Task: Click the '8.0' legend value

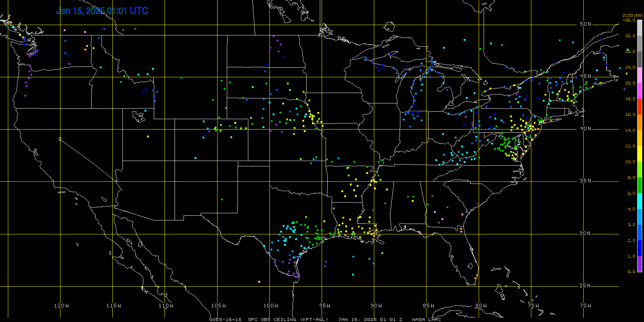Action: click(631, 177)
